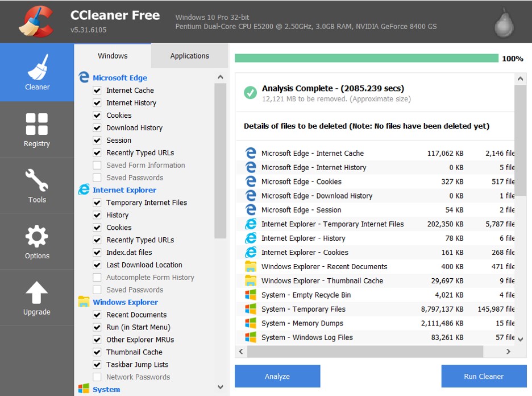
Task: Click Edge icon beside Internet Cache result
Action: coord(251,153)
